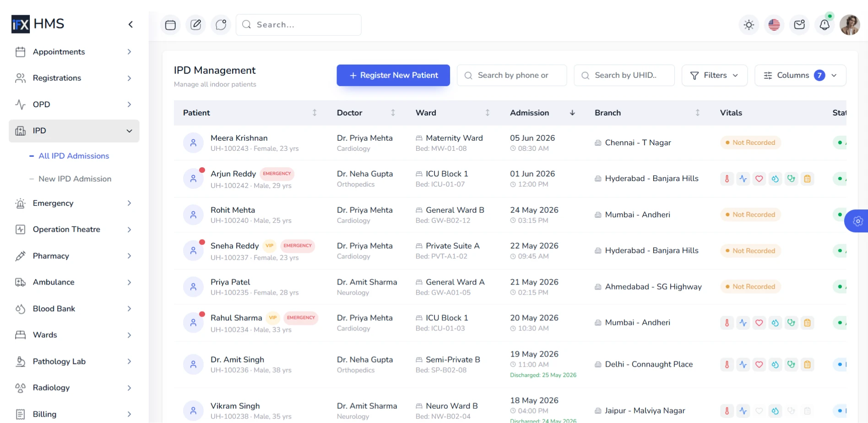Focus the Search by phone field
868x423 pixels.
click(512, 75)
